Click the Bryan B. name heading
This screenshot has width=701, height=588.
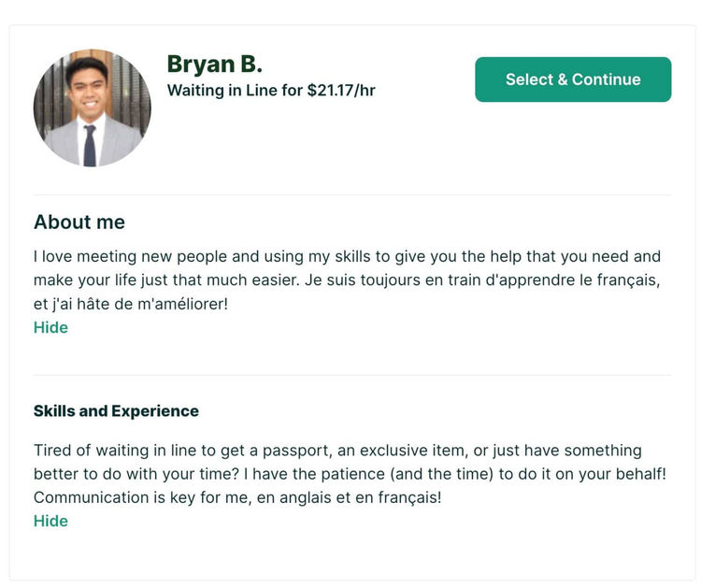pyautogui.click(x=215, y=64)
